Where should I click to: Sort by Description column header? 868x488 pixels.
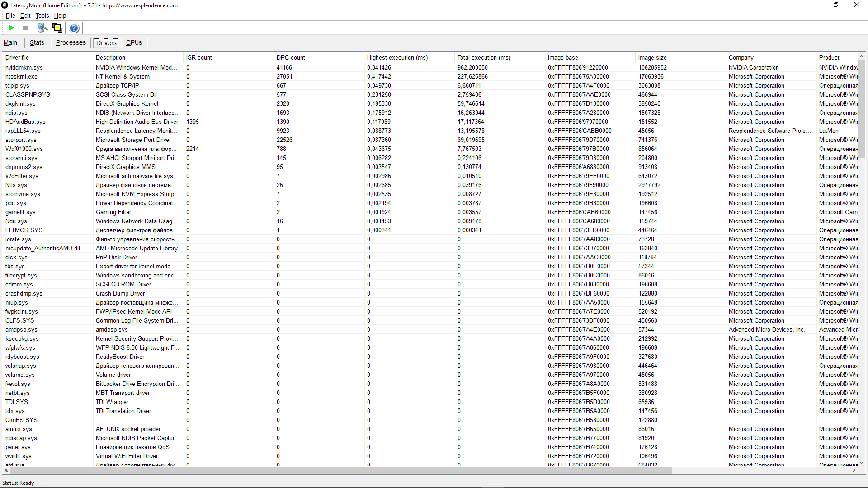tap(138, 57)
